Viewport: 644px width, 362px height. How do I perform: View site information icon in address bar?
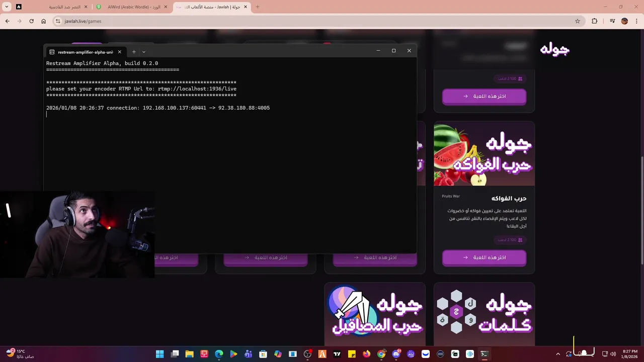click(x=58, y=21)
